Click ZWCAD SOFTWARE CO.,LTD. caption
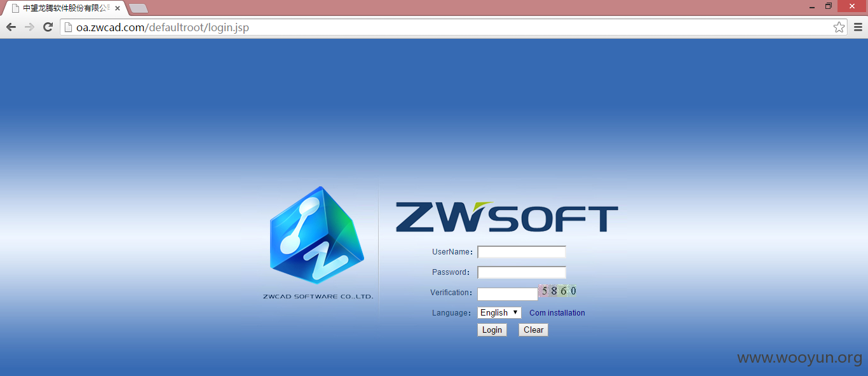Image resolution: width=868 pixels, height=376 pixels. tap(318, 296)
